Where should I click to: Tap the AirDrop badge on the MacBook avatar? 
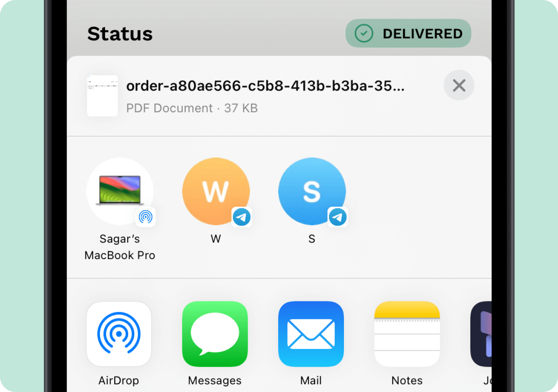click(x=146, y=217)
